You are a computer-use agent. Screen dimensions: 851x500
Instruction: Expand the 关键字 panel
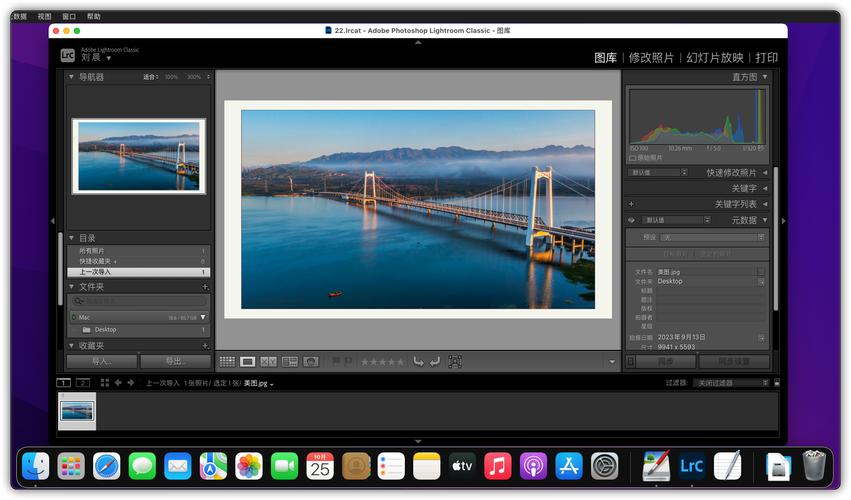click(x=765, y=188)
